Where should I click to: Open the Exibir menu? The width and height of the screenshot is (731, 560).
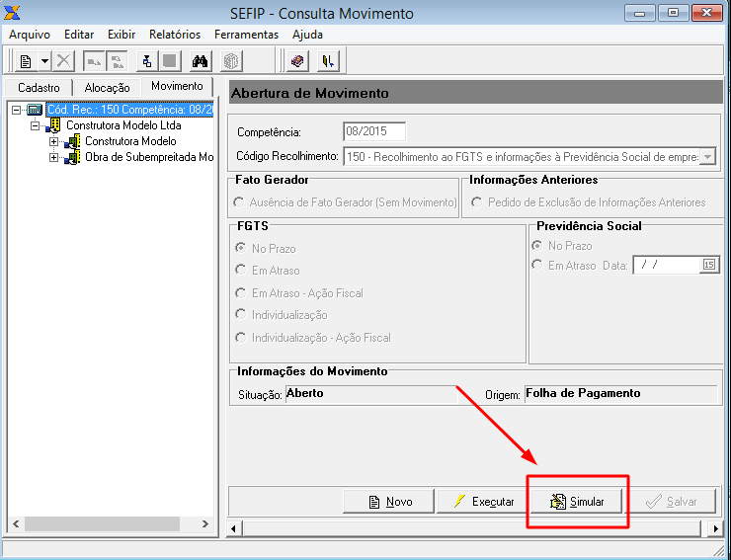[x=122, y=35]
